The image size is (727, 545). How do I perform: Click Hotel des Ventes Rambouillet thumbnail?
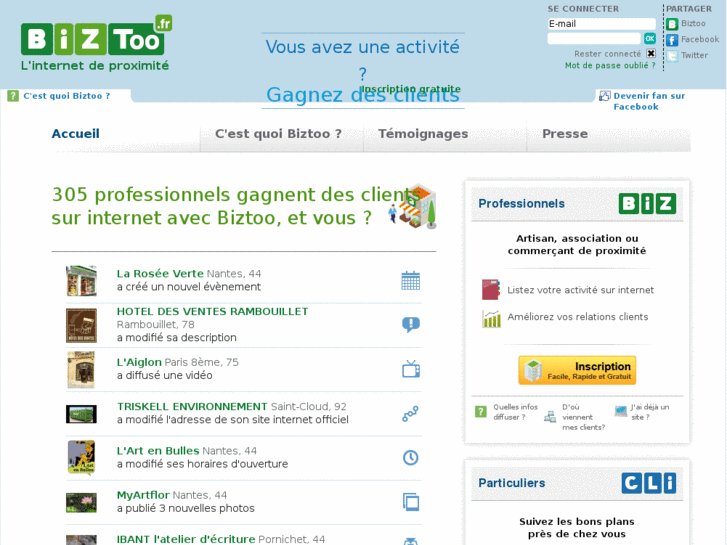point(81,325)
